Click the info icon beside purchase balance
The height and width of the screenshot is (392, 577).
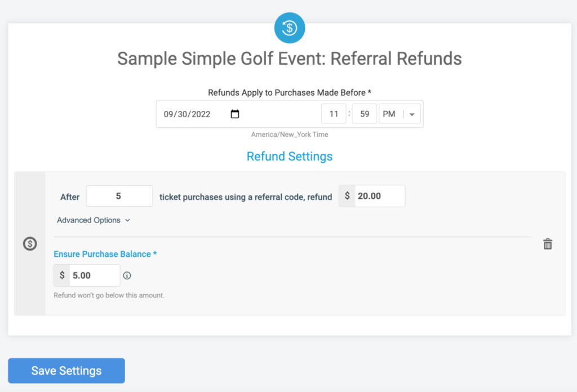pyautogui.click(x=127, y=275)
